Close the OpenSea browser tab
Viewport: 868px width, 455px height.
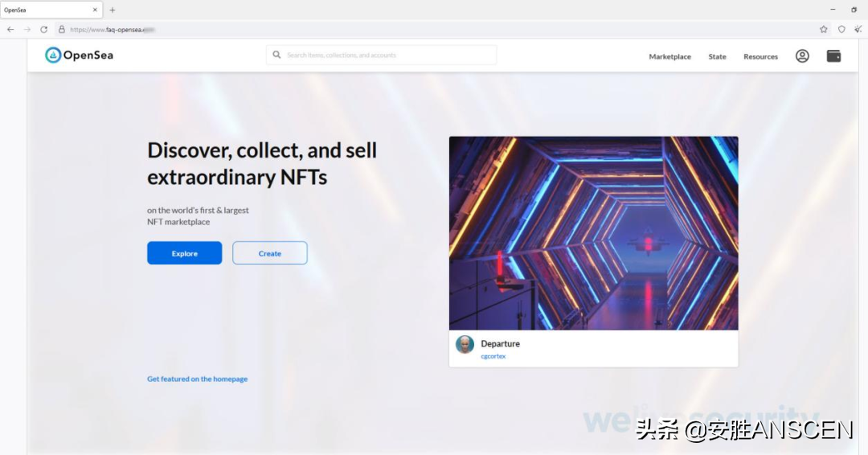coord(95,10)
